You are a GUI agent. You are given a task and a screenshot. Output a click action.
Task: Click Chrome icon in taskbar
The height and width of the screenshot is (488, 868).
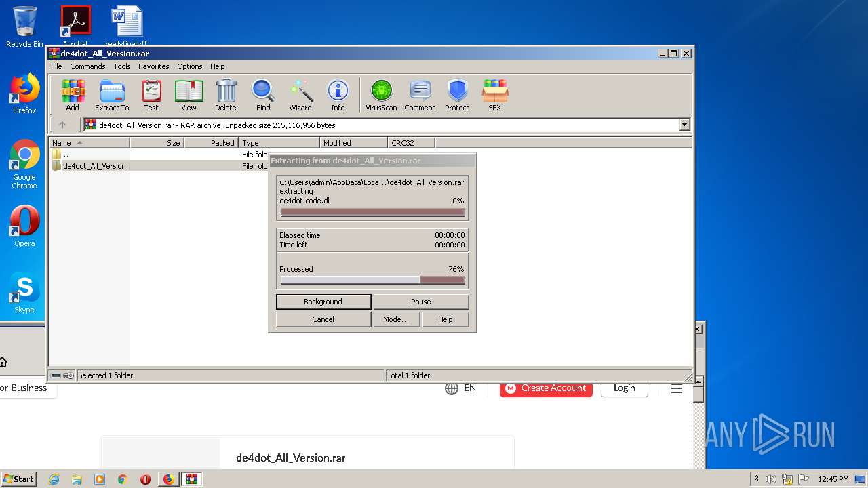click(123, 479)
